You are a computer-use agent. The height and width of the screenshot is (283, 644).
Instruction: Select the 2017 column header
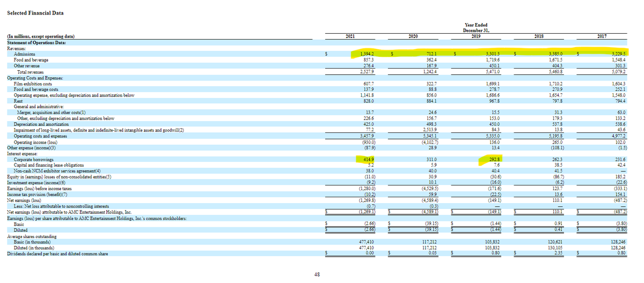603,36
